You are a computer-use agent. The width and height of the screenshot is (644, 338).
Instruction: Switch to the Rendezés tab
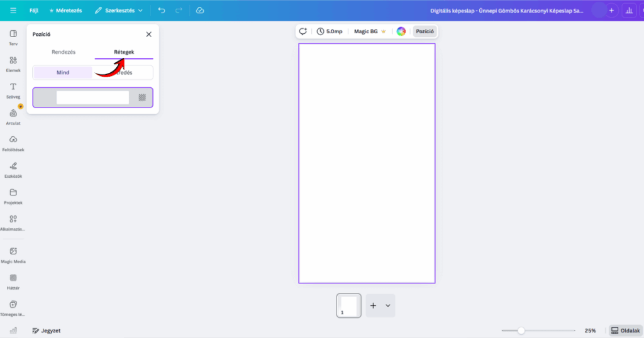pos(64,52)
